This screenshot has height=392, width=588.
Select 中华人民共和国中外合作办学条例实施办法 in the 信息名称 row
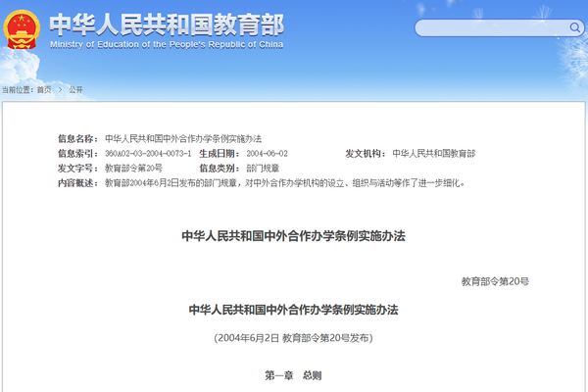pyautogui.click(x=183, y=138)
